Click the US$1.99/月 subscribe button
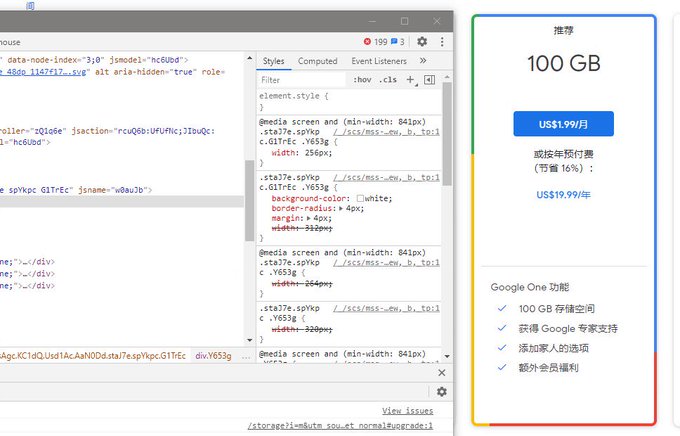 (563, 124)
